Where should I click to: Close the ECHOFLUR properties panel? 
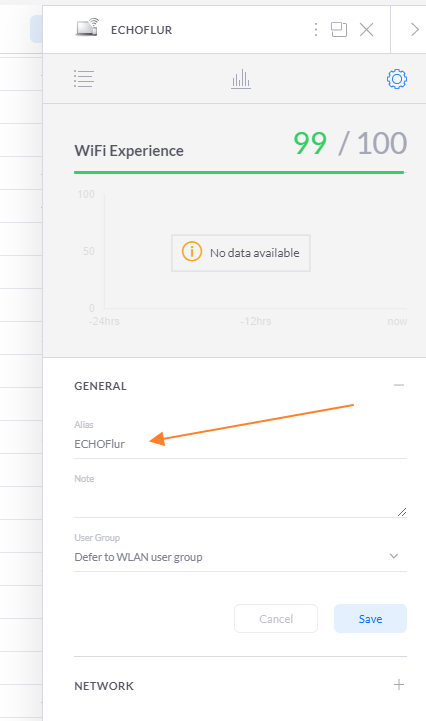click(367, 30)
